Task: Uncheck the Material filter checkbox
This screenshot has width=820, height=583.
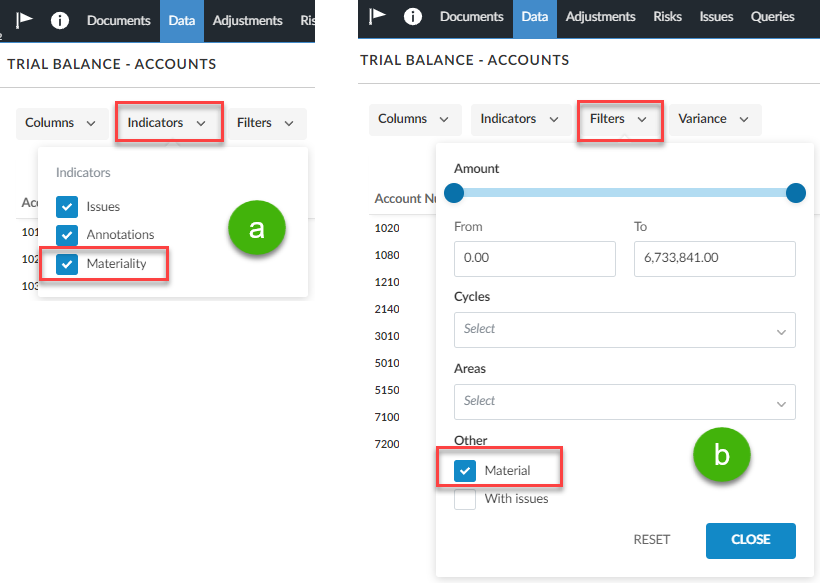Action: pos(465,471)
